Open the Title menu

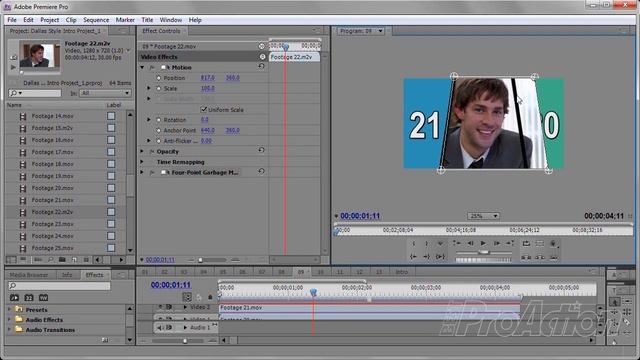(147, 20)
